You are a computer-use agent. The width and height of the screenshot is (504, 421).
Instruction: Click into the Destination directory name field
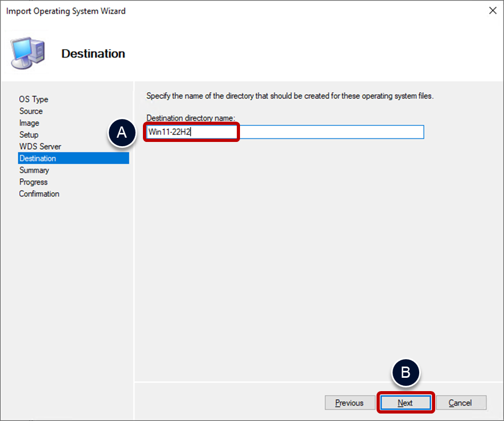pyautogui.click(x=320, y=132)
